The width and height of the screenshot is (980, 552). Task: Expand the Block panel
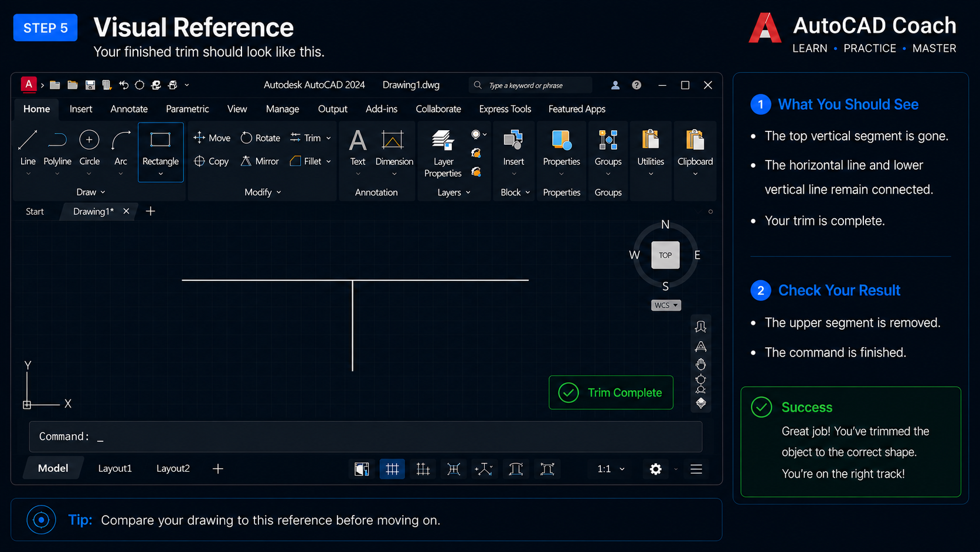tap(515, 192)
